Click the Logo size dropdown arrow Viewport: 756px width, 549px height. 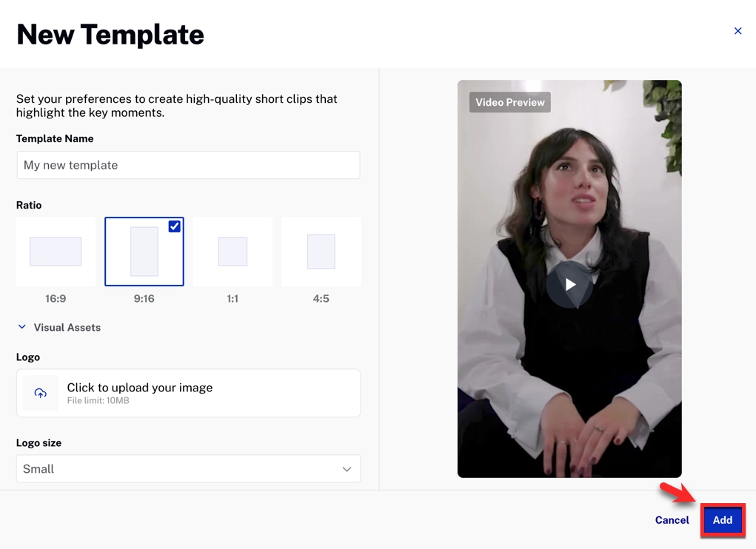point(347,469)
